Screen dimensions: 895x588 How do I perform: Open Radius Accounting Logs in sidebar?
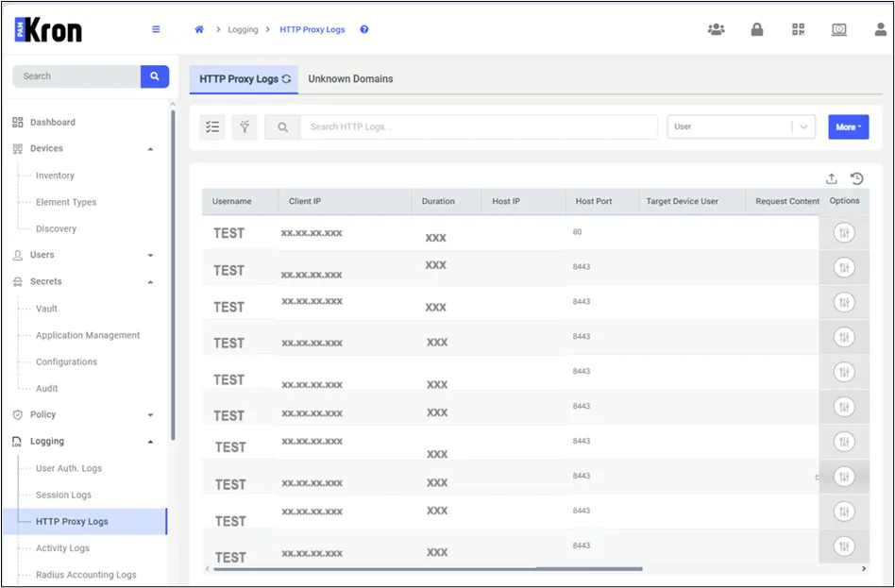[86, 575]
